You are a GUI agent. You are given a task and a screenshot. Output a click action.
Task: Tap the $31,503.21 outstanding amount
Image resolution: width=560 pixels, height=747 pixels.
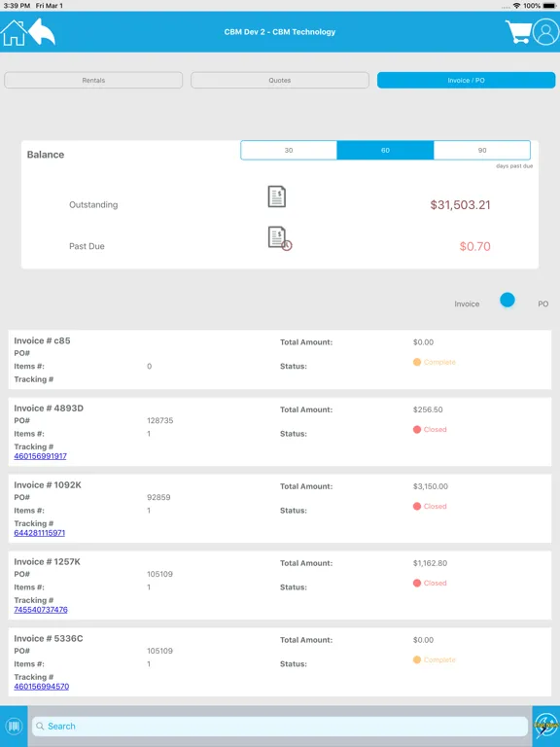(x=460, y=205)
